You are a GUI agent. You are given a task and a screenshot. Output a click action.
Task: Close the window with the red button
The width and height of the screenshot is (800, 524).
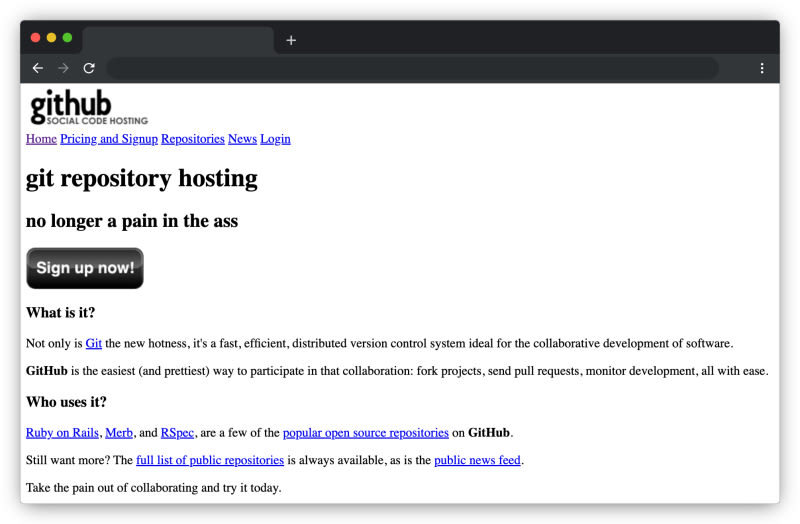point(35,37)
